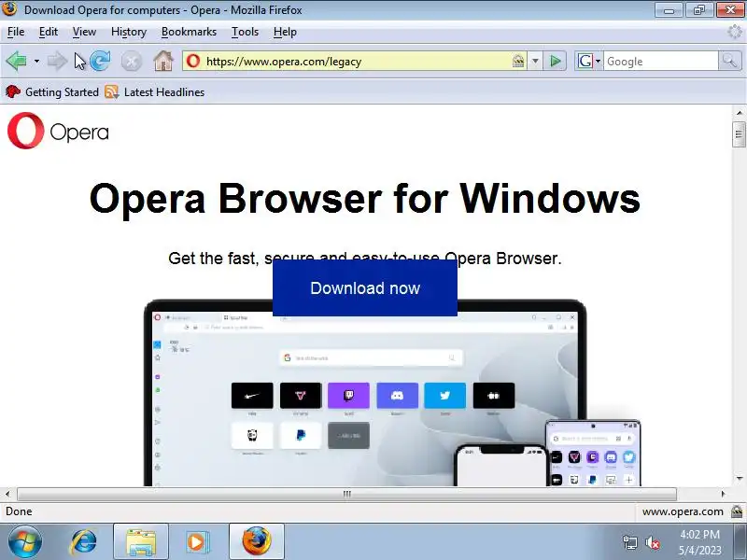
Task: Click the Firefox taskbar button
Action: point(256,541)
